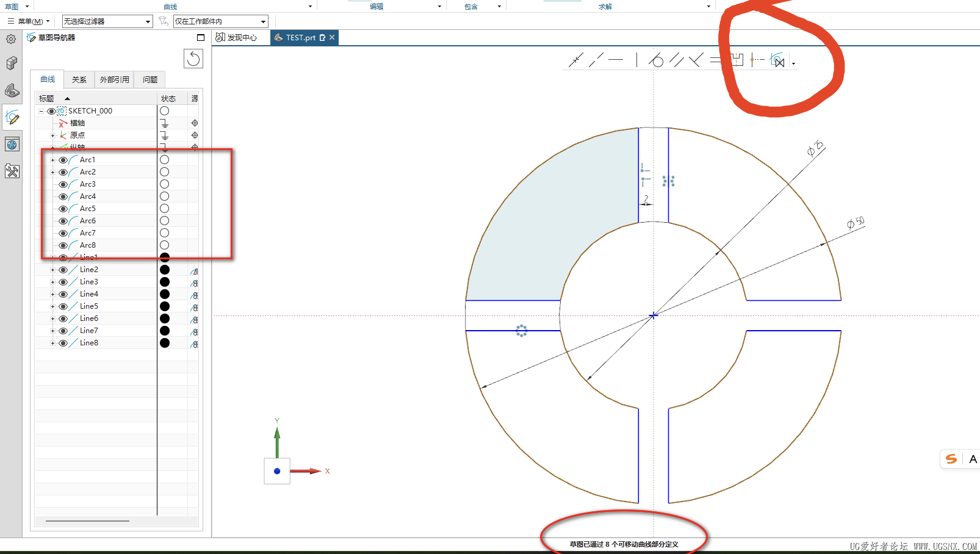This screenshot has height=554, width=980.
Task: Select the Midpoint constraint icon
Action: pos(757,60)
